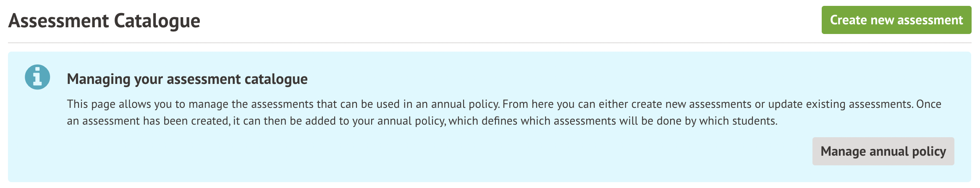
Task: Click the horizontal divider below the page title
Action: click(490, 43)
